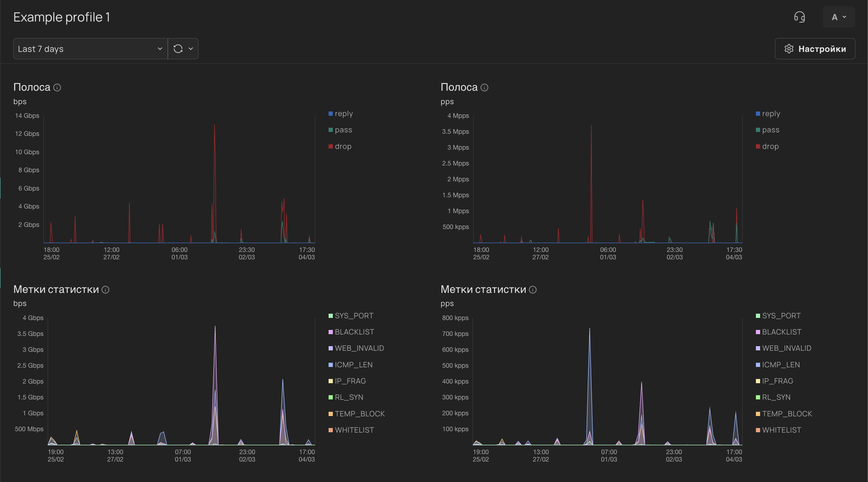The height and width of the screenshot is (482, 868).
Task: Toggle reply series in bps bandwidth legend
Action: click(x=343, y=114)
